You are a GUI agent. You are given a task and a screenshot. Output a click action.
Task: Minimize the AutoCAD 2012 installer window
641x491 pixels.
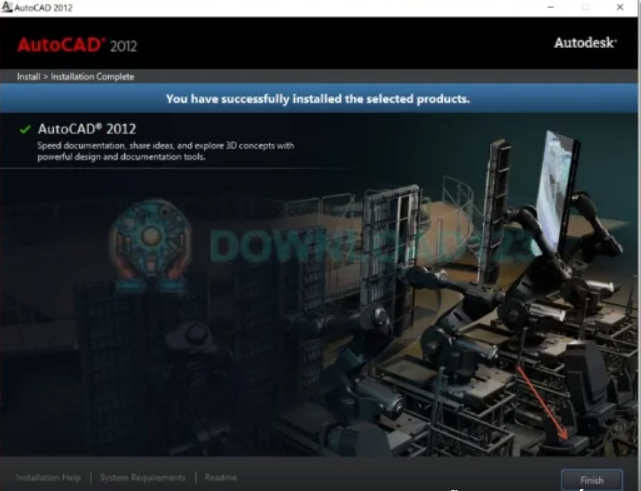pyautogui.click(x=551, y=7)
